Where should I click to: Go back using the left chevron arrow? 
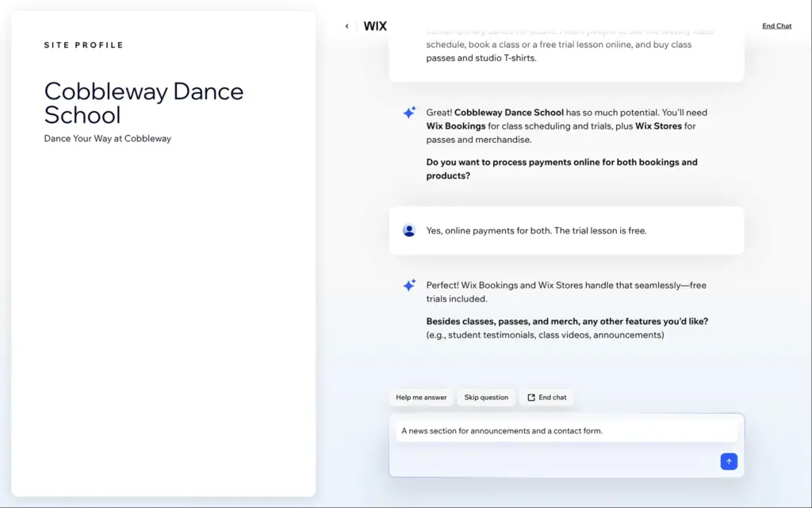347,26
